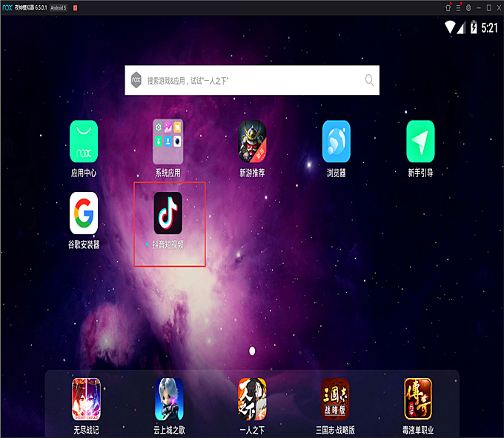
Task: Click the home screen page indicator dot
Action: click(252, 351)
